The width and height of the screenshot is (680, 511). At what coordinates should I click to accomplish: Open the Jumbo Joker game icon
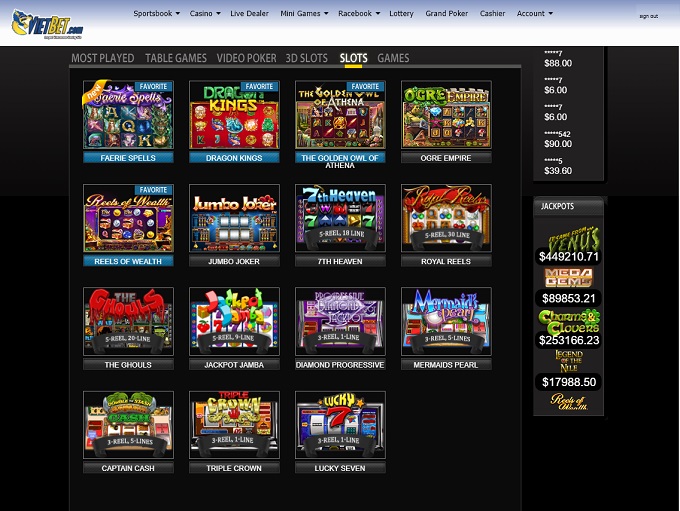click(234, 219)
